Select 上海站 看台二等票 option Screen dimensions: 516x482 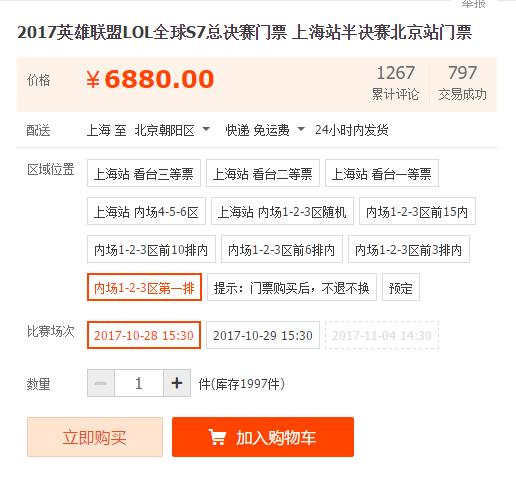263,173
